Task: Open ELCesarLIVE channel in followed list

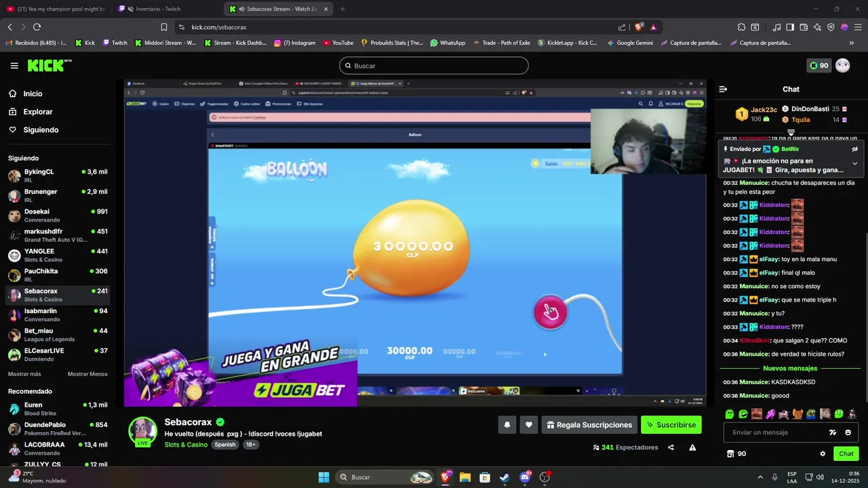Action: point(58,354)
